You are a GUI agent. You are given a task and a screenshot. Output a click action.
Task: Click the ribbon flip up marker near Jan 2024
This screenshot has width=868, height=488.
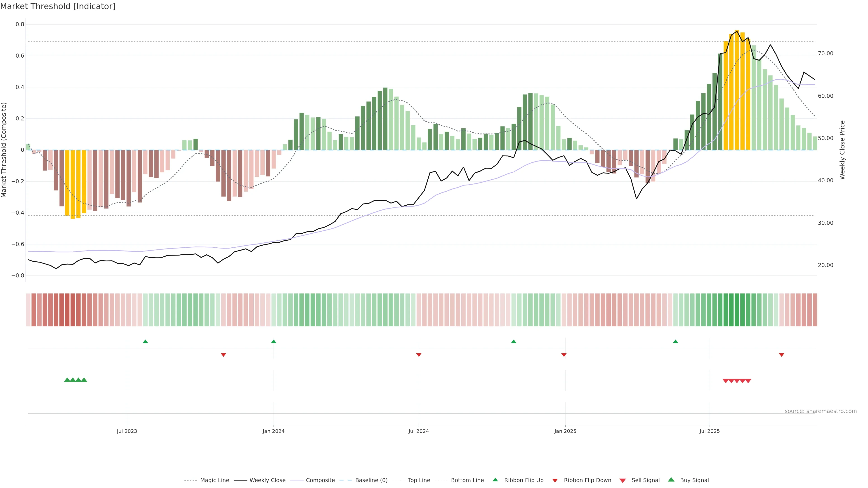(x=274, y=342)
